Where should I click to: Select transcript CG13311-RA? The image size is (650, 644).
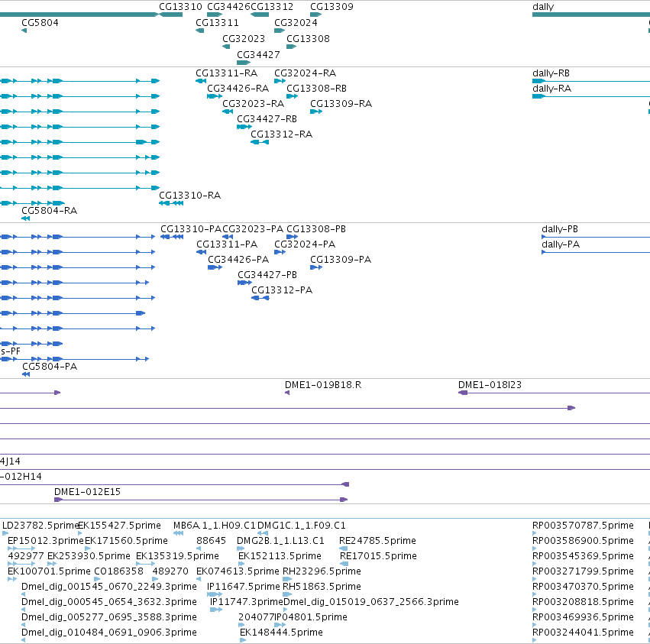(x=226, y=73)
